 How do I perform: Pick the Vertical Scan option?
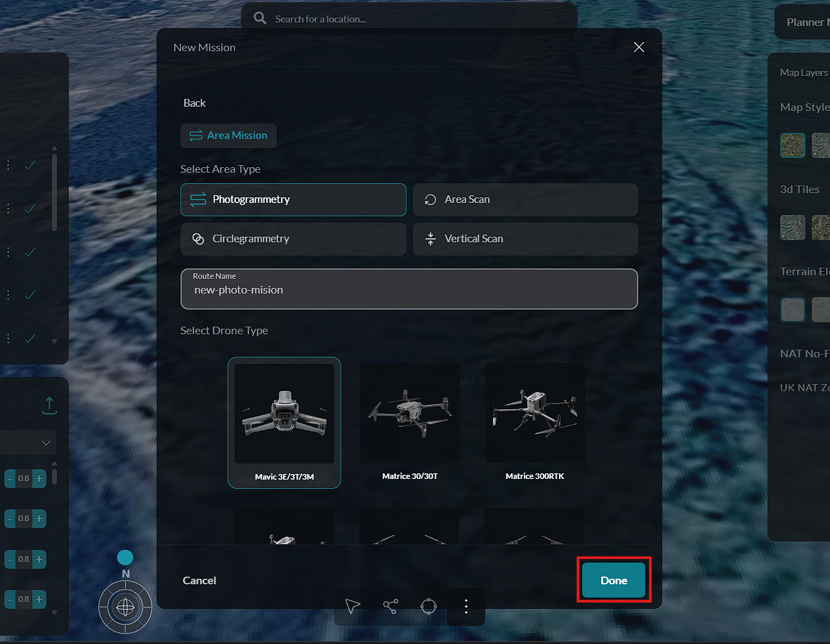tap(525, 239)
